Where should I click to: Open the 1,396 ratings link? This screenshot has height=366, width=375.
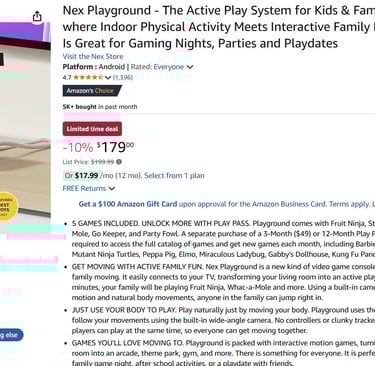click(x=123, y=77)
